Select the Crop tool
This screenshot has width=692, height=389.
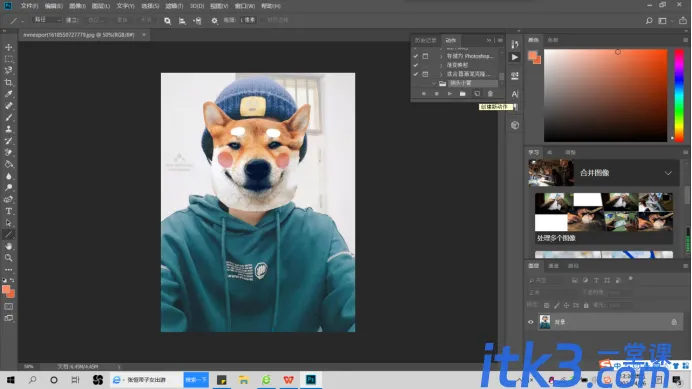point(8,83)
